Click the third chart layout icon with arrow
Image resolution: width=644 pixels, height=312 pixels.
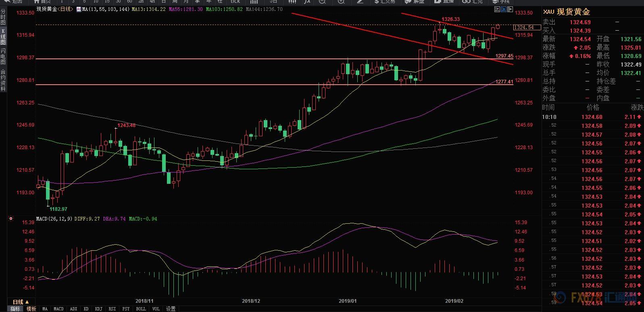pos(510,9)
